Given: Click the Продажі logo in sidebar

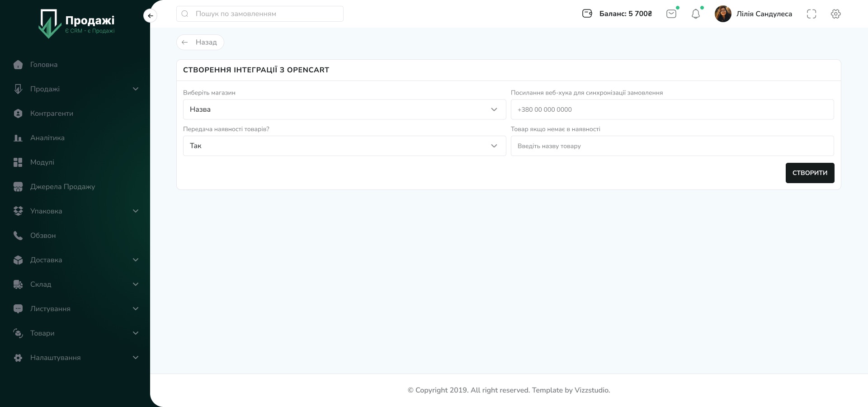Looking at the screenshot, I should pyautogui.click(x=76, y=24).
